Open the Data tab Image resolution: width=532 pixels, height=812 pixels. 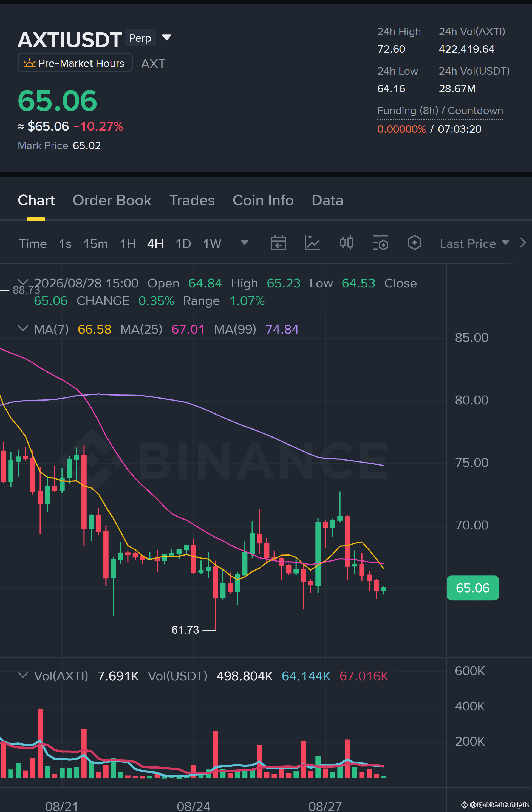(x=327, y=200)
